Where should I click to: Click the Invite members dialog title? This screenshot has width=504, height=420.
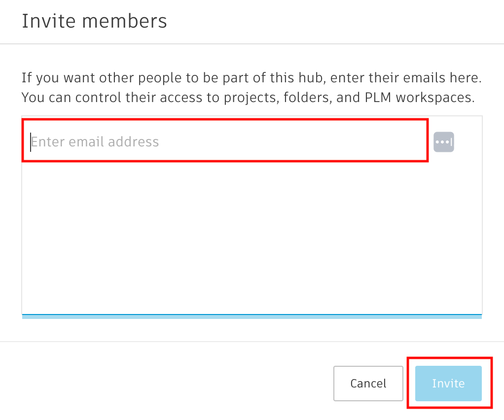[x=94, y=21]
